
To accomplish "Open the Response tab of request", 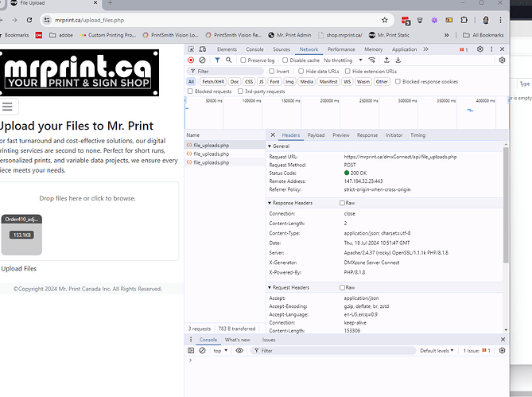I will click(367, 135).
